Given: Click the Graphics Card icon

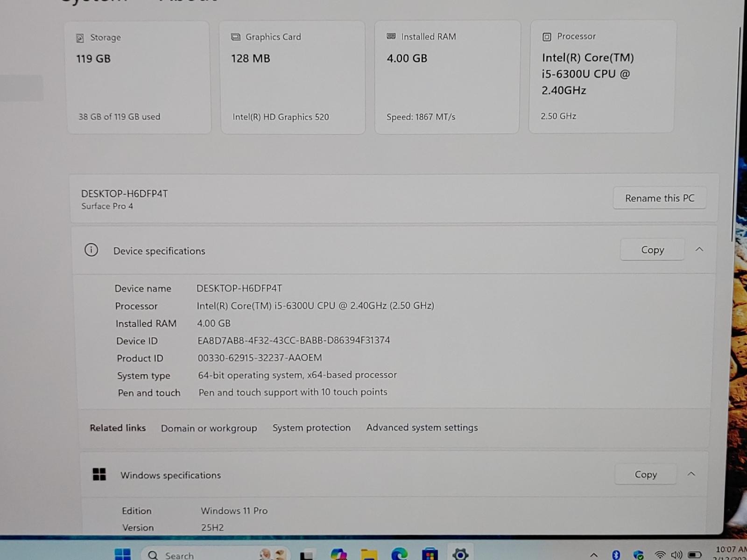Looking at the screenshot, I should click(236, 37).
